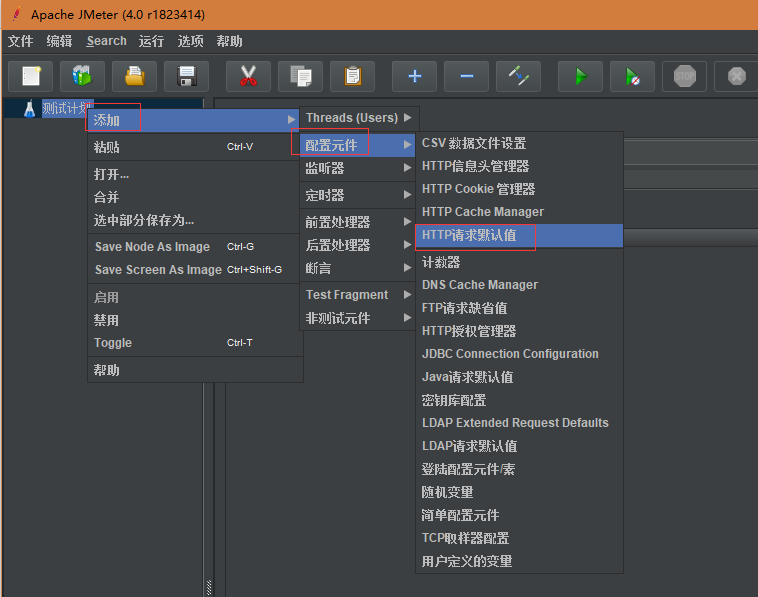The height and width of the screenshot is (597, 758).
Task: Select 禁用 in context menu
Action: point(195,320)
